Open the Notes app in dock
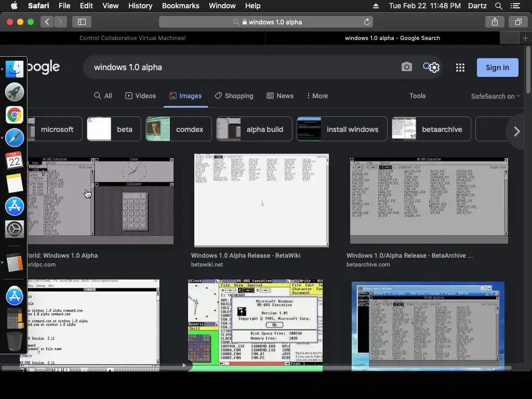532x399 pixels. click(x=14, y=183)
